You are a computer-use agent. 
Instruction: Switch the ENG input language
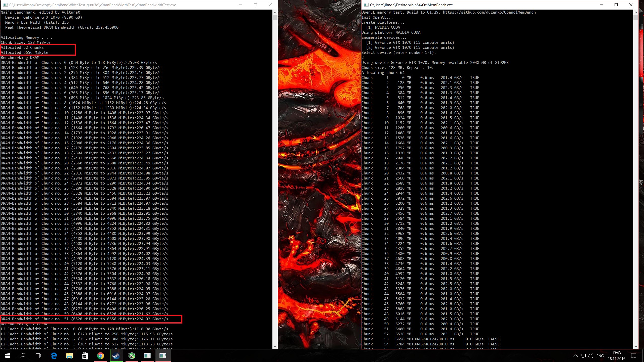pyautogui.click(x=600, y=356)
